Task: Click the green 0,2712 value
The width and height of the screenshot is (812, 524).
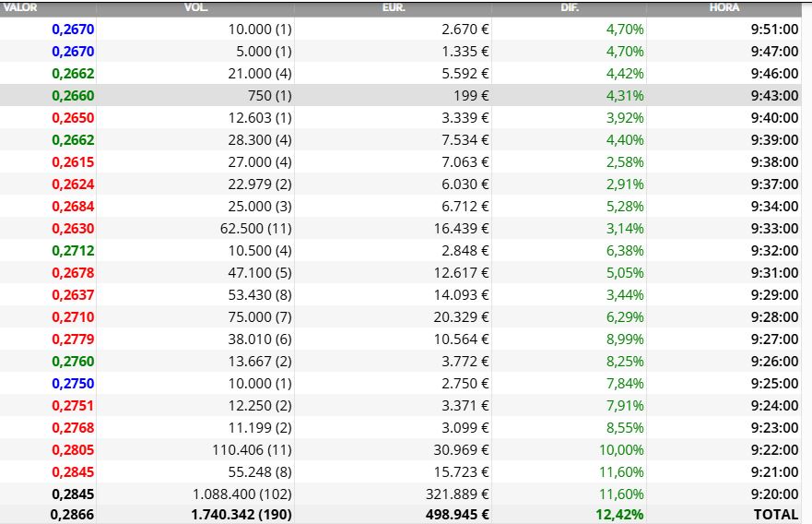Action: (x=73, y=251)
